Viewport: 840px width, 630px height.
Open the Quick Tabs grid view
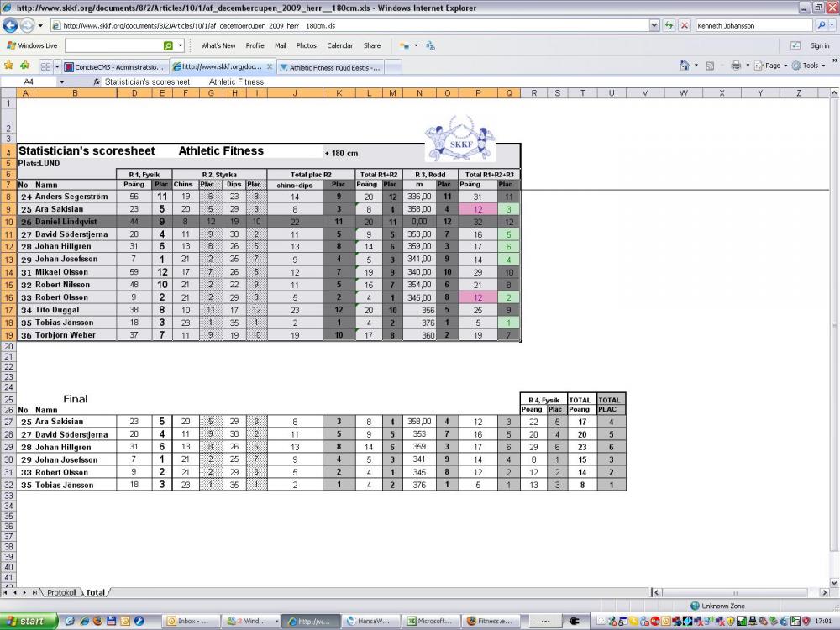[x=45, y=66]
